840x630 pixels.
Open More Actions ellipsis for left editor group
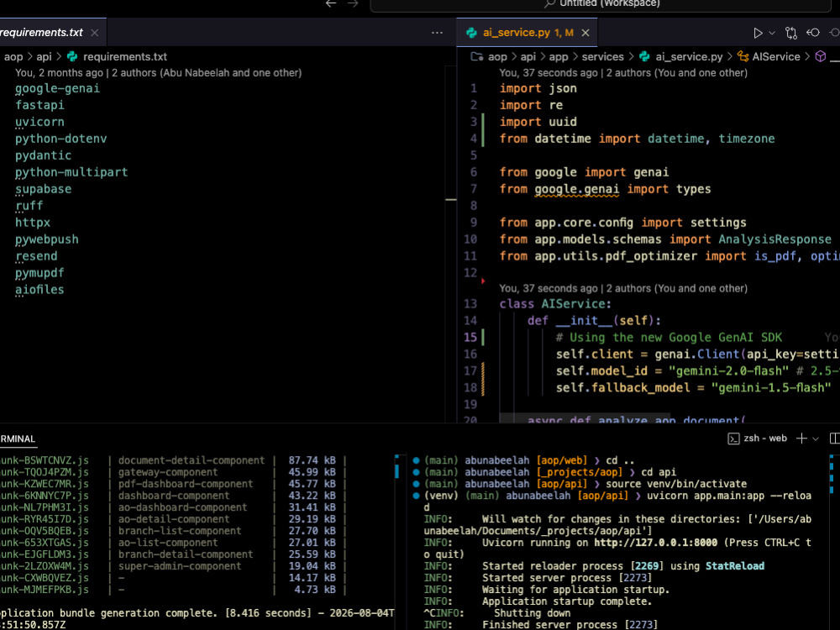pos(437,33)
